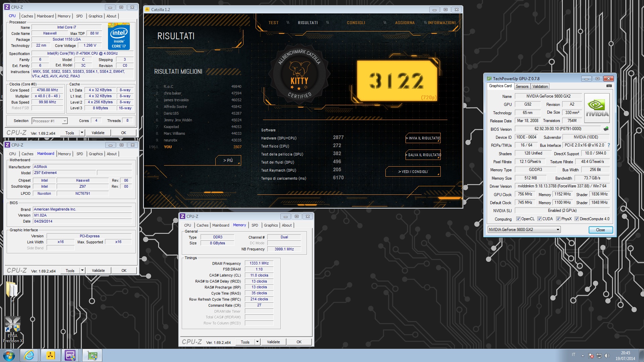Click the network tray icon

[x=599, y=356]
